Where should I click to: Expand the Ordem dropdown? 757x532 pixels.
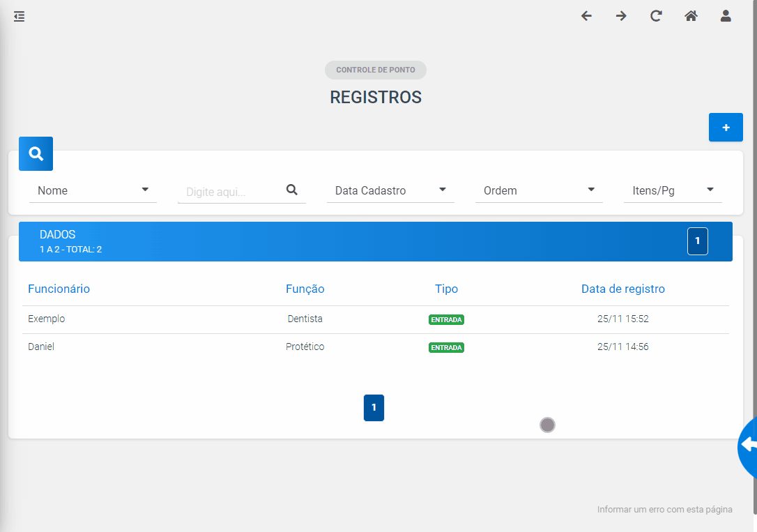click(540, 190)
